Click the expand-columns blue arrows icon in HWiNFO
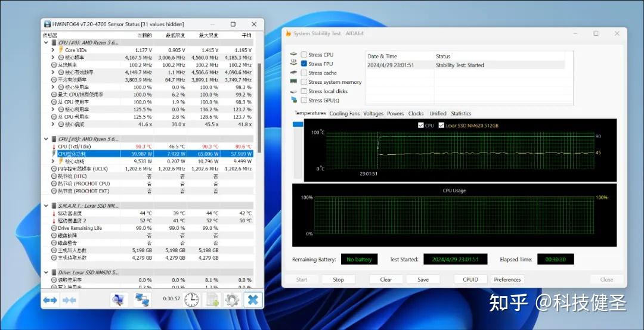Screen dimensions: 644x330 coord(50,300)
